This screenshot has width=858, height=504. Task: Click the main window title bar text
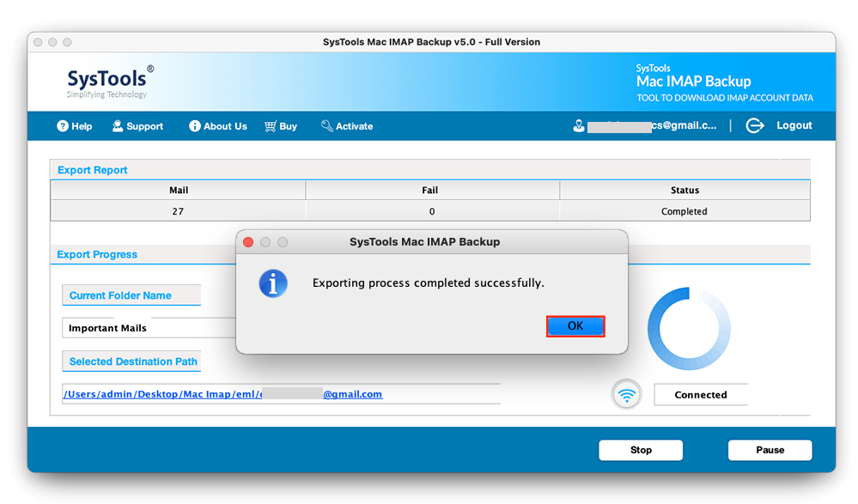coord(431,41)
